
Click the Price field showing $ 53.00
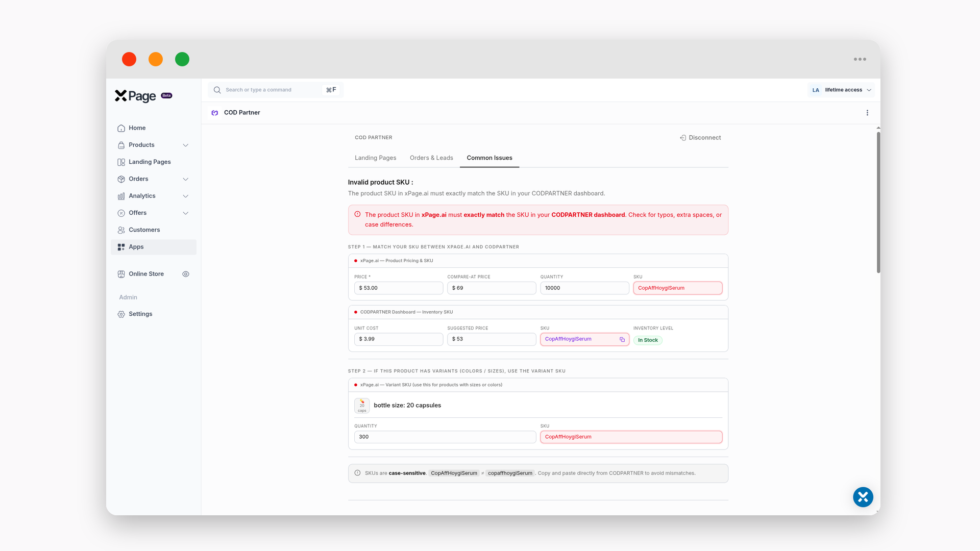tap(399, 288)
